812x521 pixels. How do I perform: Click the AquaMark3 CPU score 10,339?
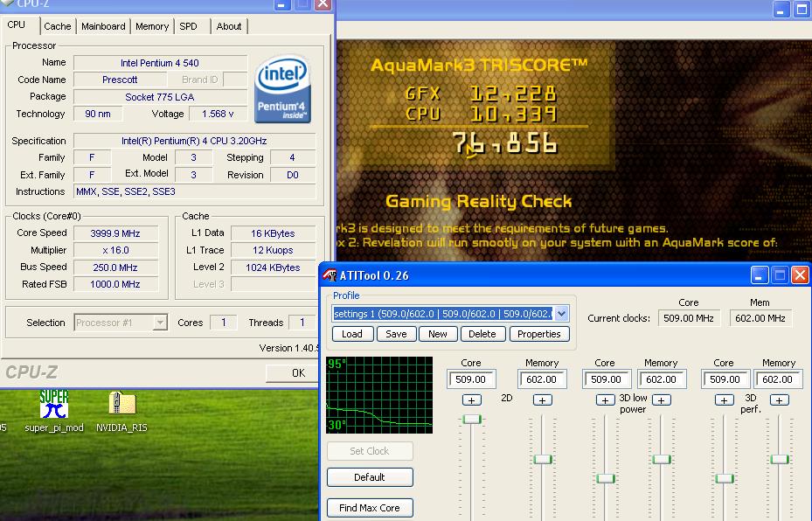(513, 114)
